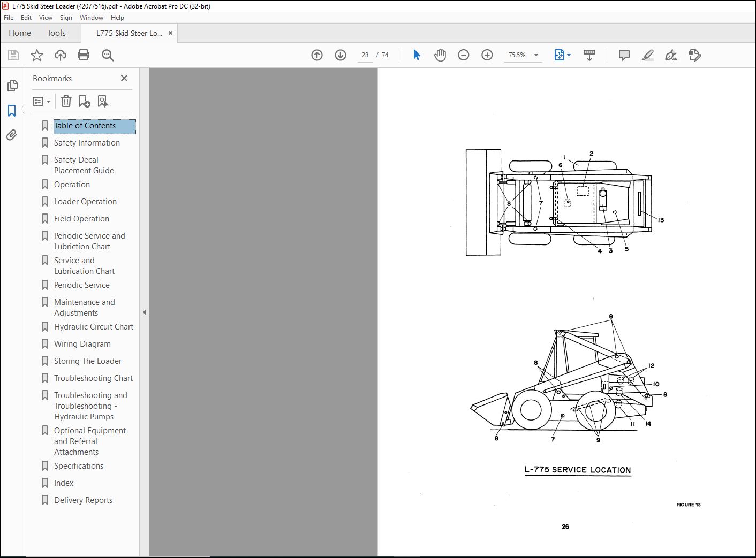Open Index bookmark

[x=64, y=483]
